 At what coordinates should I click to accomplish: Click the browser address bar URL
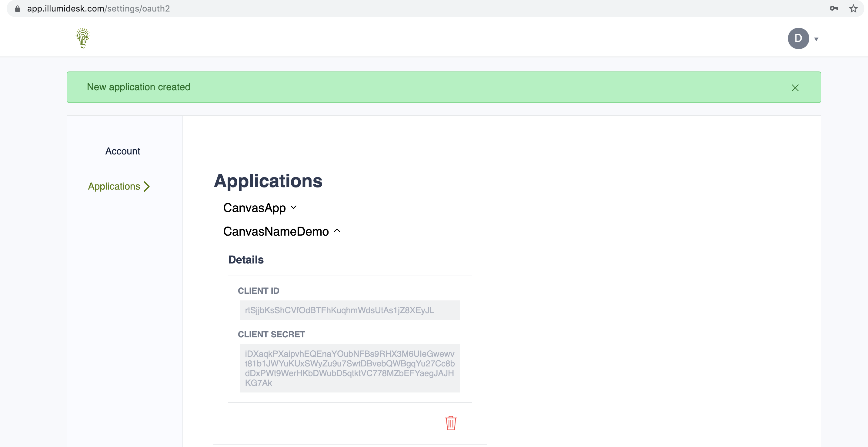(x=98, y=8)
